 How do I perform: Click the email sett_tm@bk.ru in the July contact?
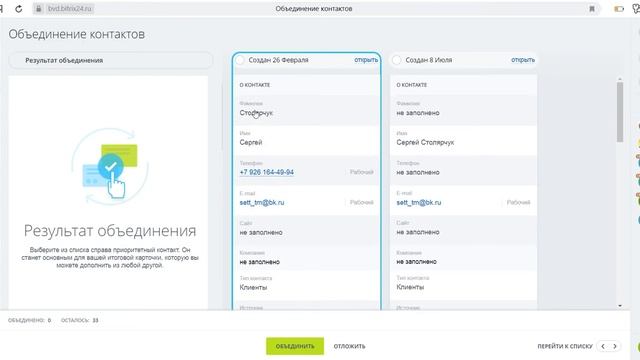(419, 202)
